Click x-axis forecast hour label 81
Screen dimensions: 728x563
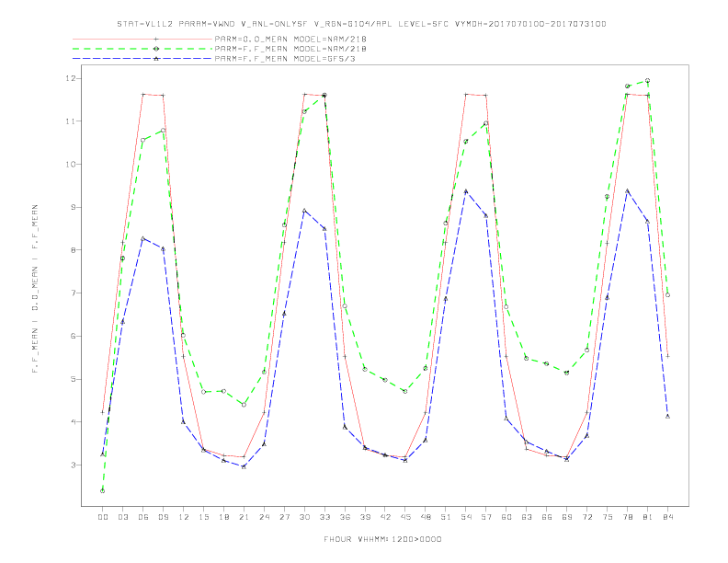648,517
